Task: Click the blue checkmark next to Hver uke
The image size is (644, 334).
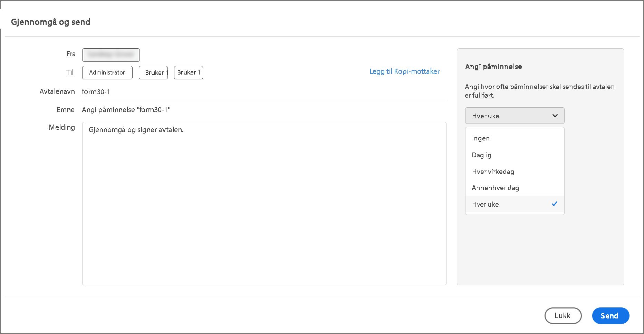Action: click(x=555, y=204)
